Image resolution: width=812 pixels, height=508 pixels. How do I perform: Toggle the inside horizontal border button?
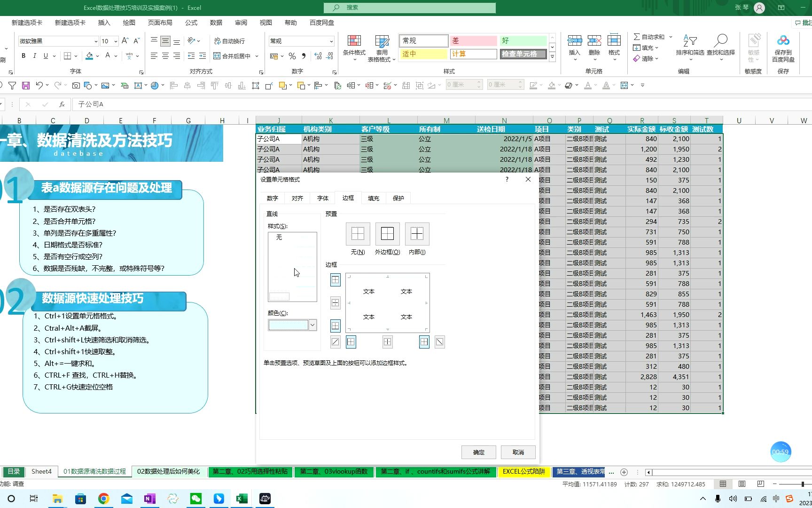point(335,302)
